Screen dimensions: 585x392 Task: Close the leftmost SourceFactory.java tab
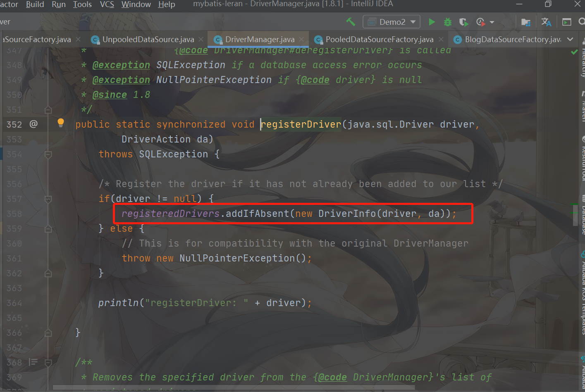tap(78, 39)
